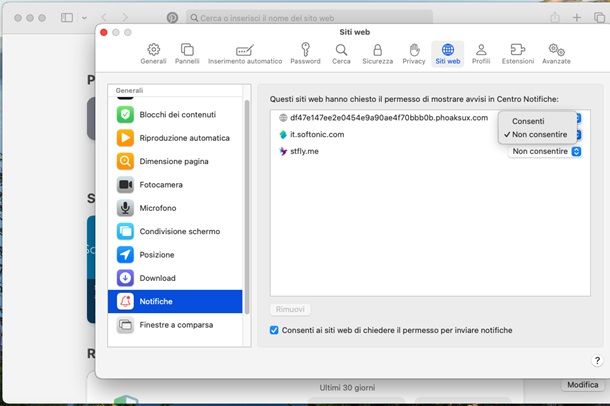Select Notifiche in sidebar
This screenshot has width=610, height=406.
[x=175, y=301]
